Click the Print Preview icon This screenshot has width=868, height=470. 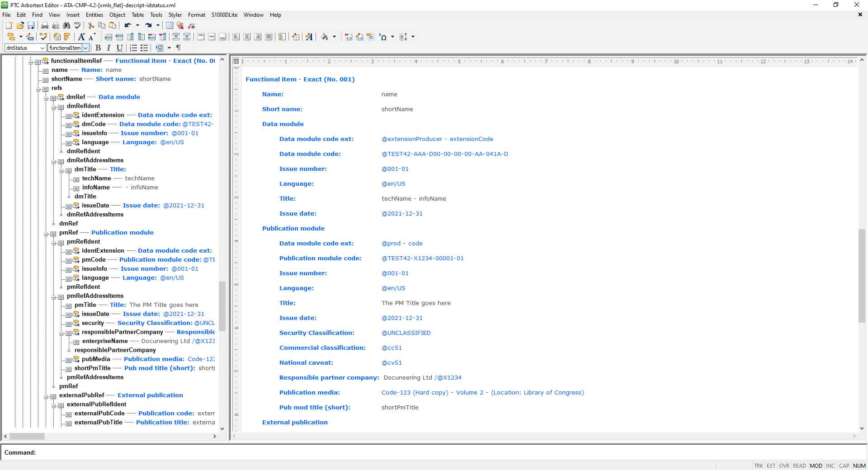55,25
